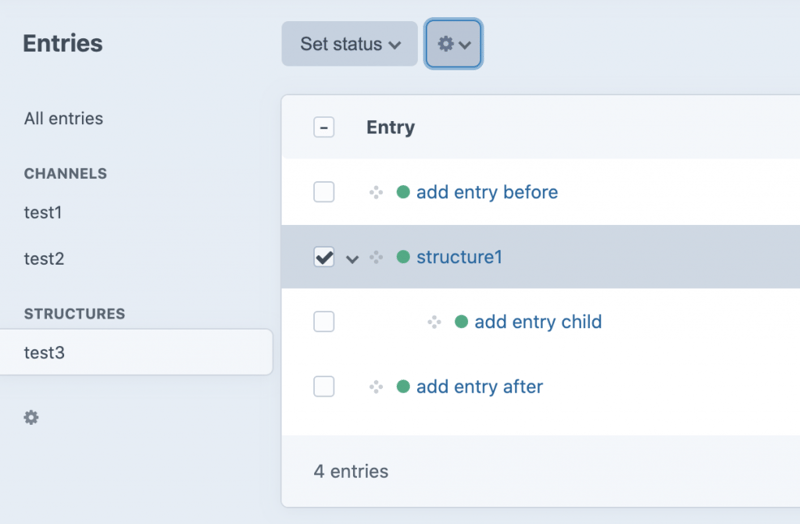The width and height of the screenshot is (800, 524).
Task: Click move handle for 'add entry after'
Action: click(x=376, y=387)
